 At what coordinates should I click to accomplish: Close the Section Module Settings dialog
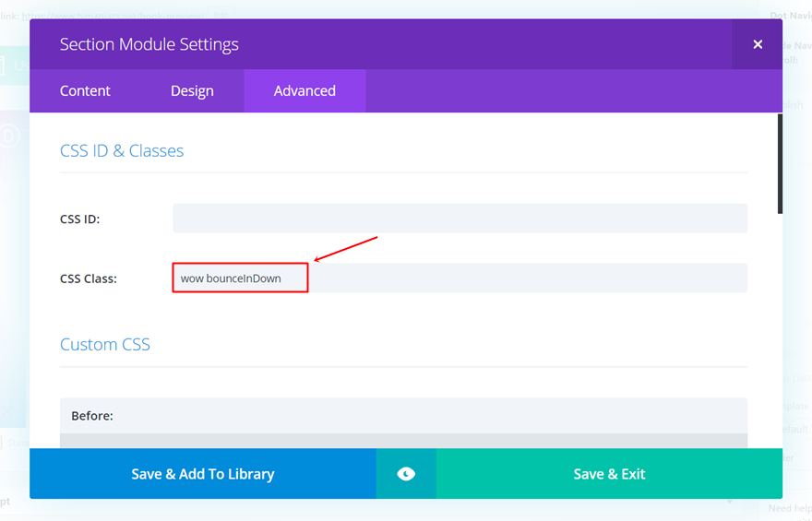[x=758, y=44]
